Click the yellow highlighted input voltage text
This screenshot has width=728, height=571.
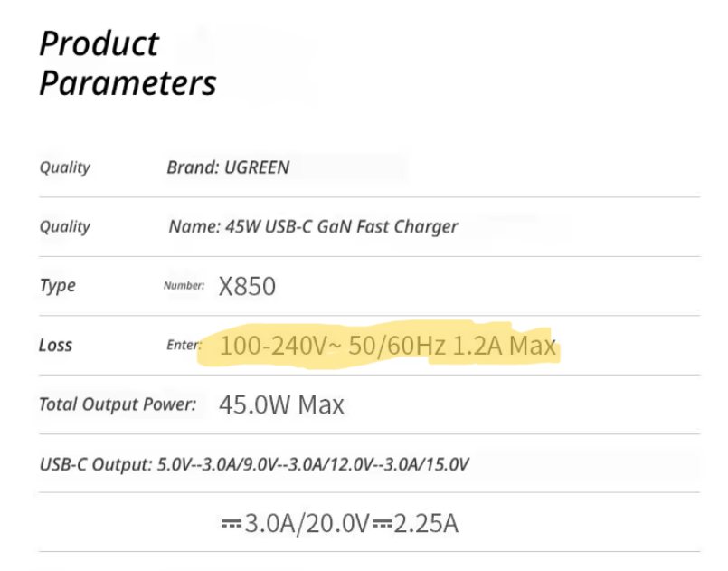[x=387, y=346]
